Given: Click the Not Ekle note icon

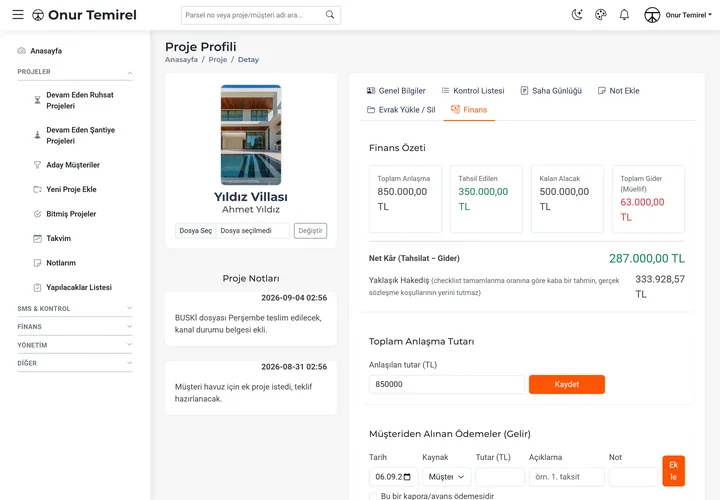Looking at the screenshot, I should coord(602,90).
